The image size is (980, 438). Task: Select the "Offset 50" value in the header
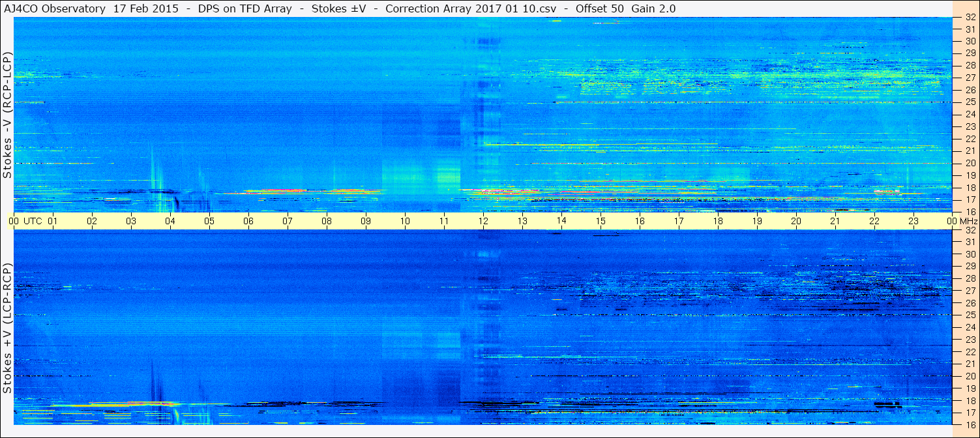[x=599, y=8]
